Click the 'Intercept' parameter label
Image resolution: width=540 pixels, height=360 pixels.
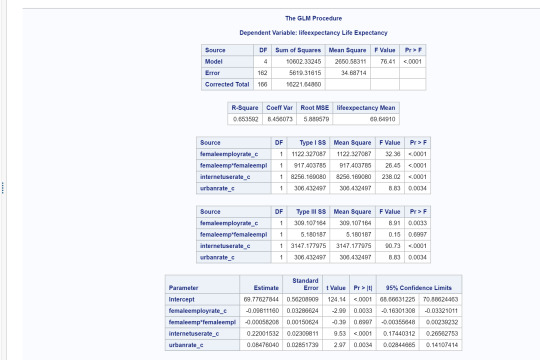coord(181,299)
